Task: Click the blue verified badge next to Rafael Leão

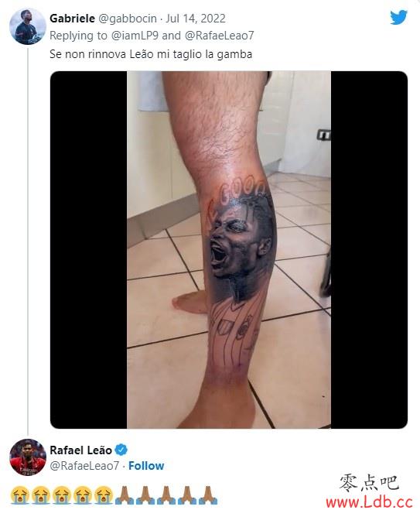Action: tap(121, 450)
